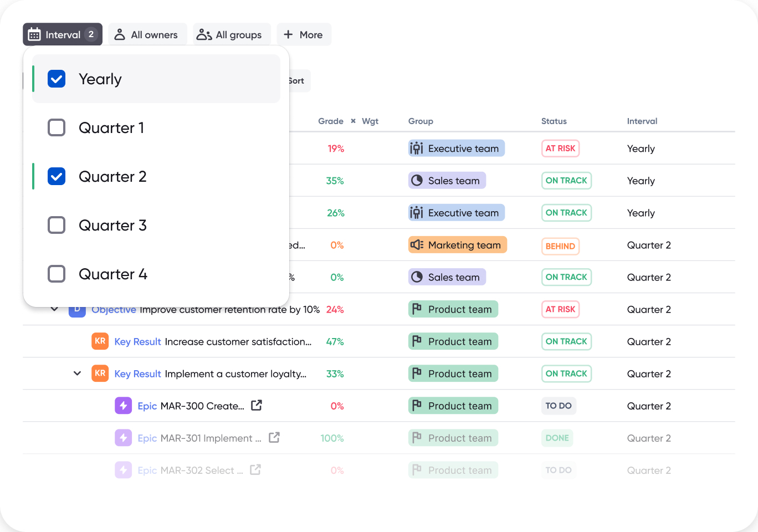Click the megaphone icon on Marketing team badge
This screenshot has height=532, width=758.
[417, 244]
